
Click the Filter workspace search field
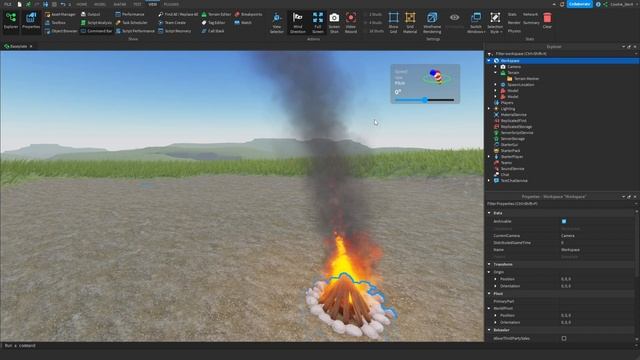click(x=563, y=54)
